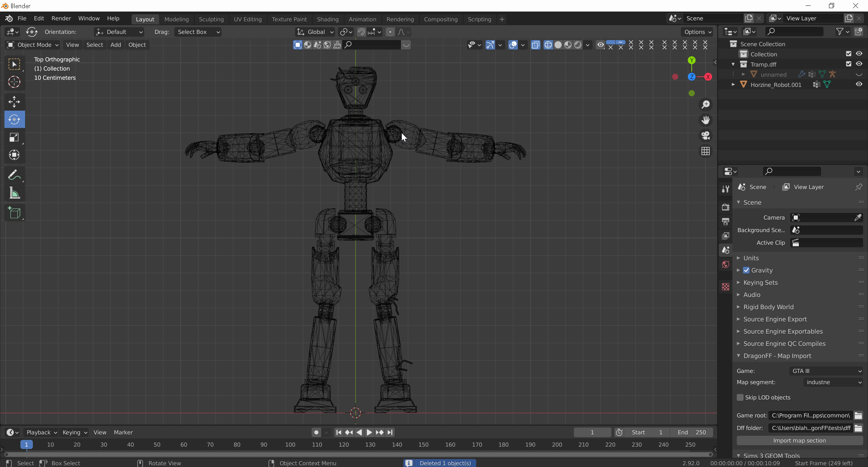868x467 pixels.
Task: Select the Move tool in toolbar
Action: coord(14,101)
